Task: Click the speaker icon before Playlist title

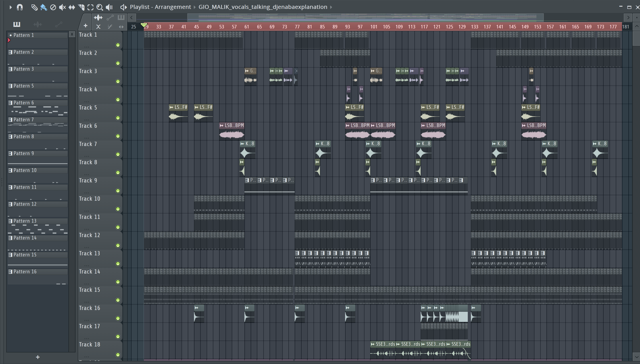Action: [x=123, y=7]
